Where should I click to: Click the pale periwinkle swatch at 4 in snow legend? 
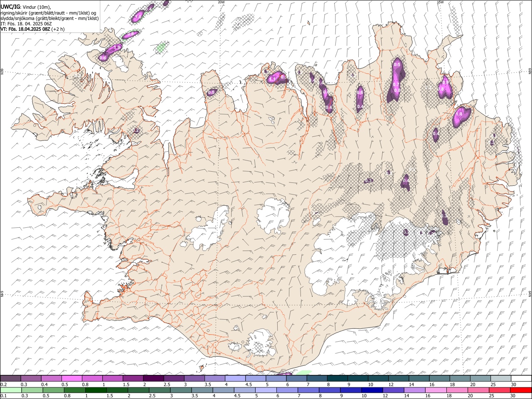pyautogui.click(x=235, y=378)
